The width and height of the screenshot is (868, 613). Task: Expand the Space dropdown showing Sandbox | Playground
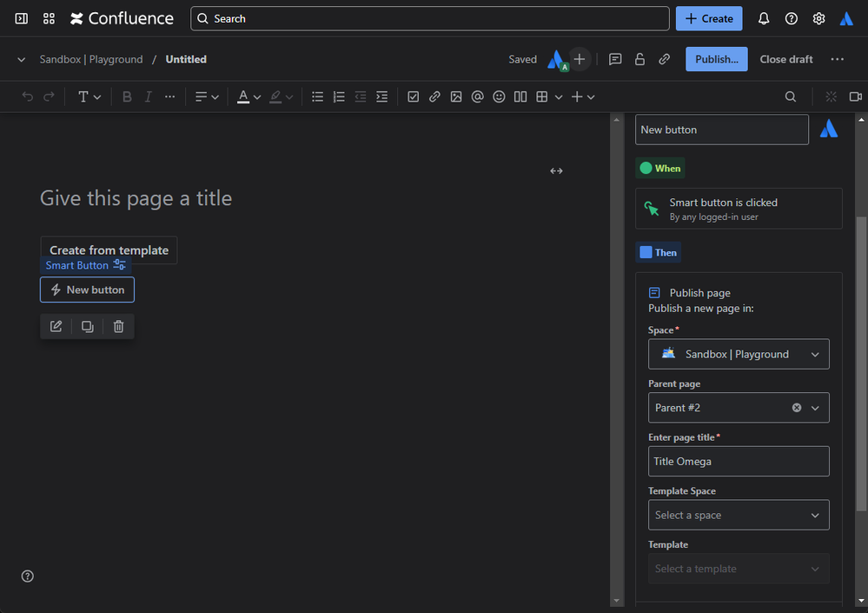point(739,354)
